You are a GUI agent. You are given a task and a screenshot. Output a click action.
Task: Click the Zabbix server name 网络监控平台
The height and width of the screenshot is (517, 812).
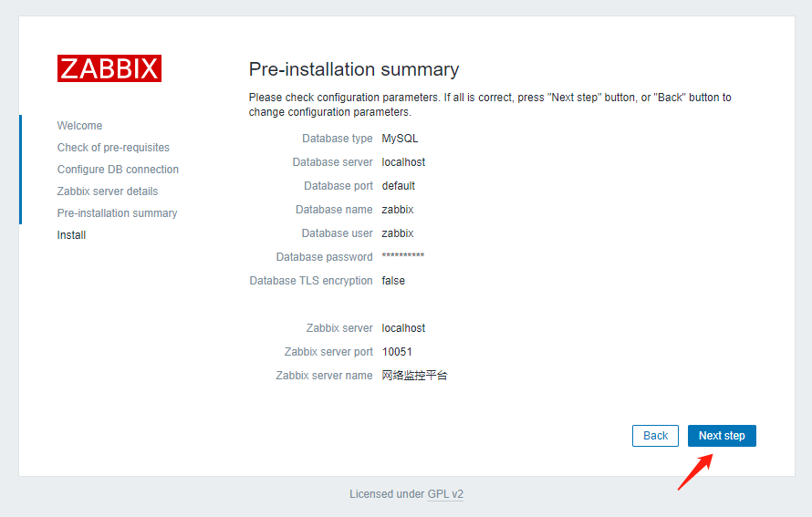click(414, 376)
